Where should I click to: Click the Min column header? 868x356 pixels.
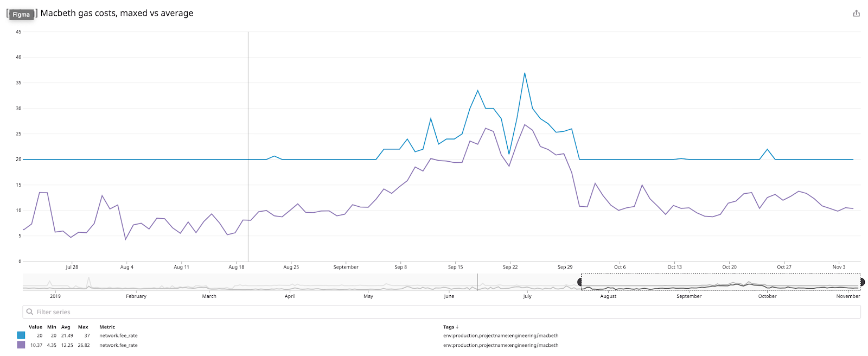tap(52, 327)
